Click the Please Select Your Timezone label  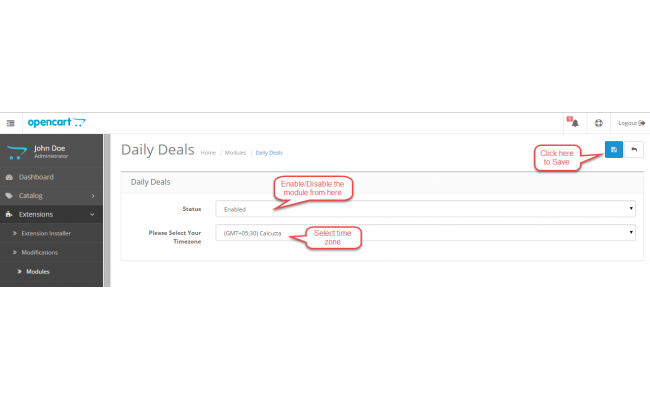point(175,237)
